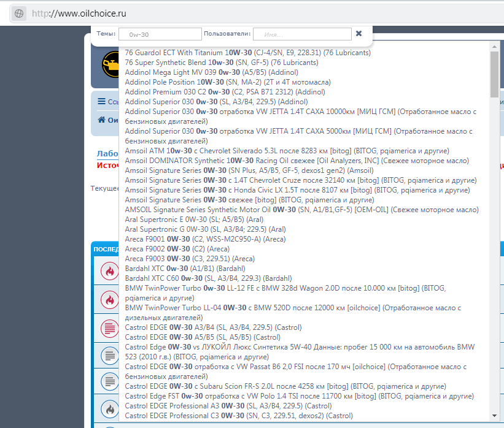The width and height of the screenshot is (504, 428).
Task: Select AMSOIL Signature Series Synthetic Motor Oil [OEM-OIL]
Action: [x=302, y=210]
